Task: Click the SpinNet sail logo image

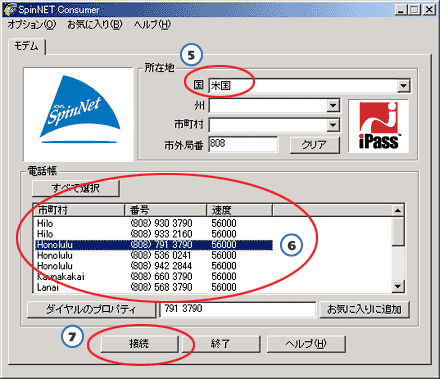Action: [x=79, y=114]
